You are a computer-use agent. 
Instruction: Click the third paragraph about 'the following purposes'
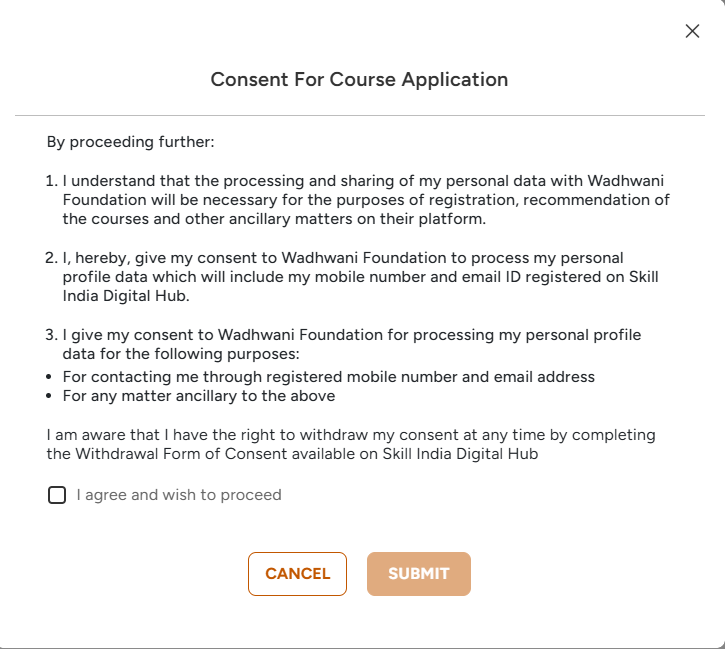[x=350, y=344]
